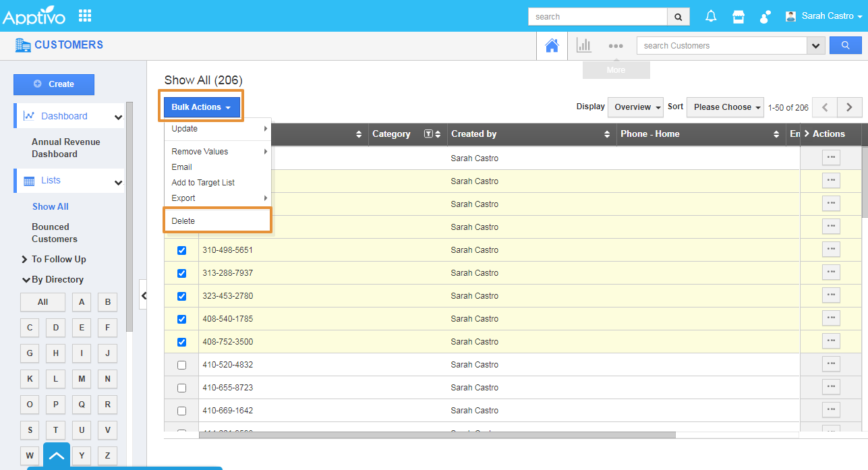Uncheck the row with phone 408-752-3500
This screenshot has width=868, height=470.
181,342
